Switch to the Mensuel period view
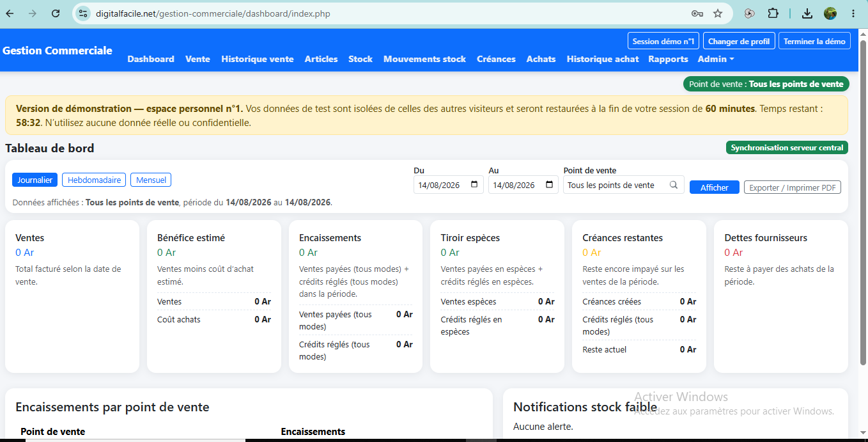 [151, 180]
